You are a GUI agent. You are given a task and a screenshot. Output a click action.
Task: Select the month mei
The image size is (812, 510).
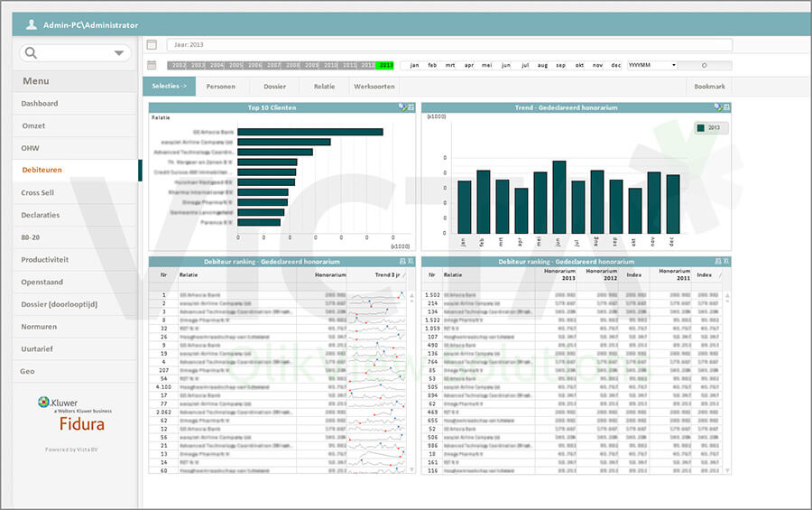pyautogui.click(x=487, y=65)
